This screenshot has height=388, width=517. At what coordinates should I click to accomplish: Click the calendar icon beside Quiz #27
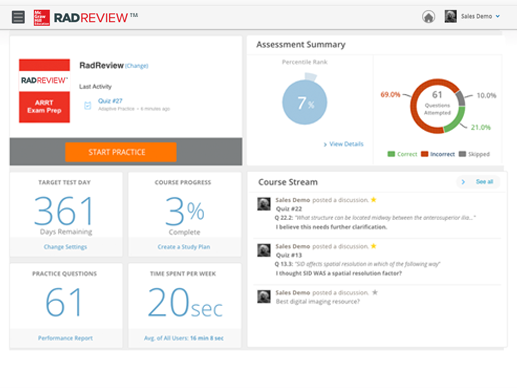point(87,105)
